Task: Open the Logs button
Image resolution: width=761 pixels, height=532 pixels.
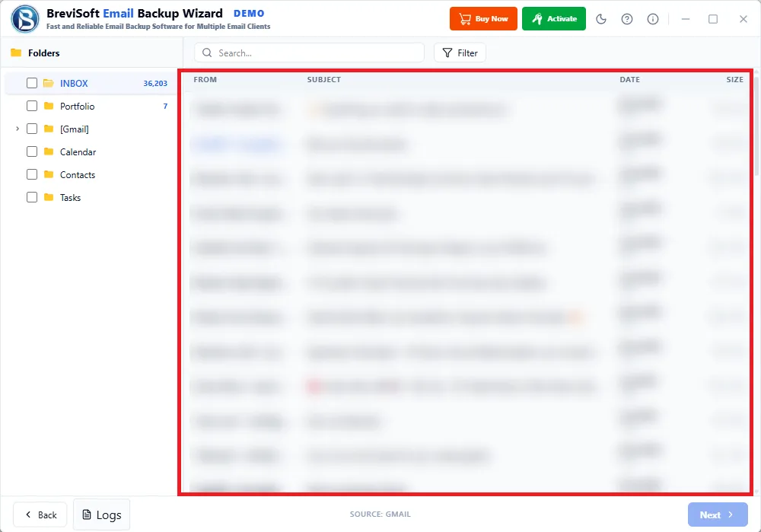Action: click(x=101, y=514)
